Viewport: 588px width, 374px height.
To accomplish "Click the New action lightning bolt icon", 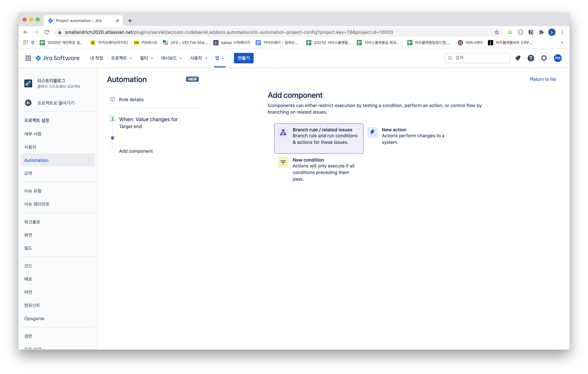I will 372,132.
